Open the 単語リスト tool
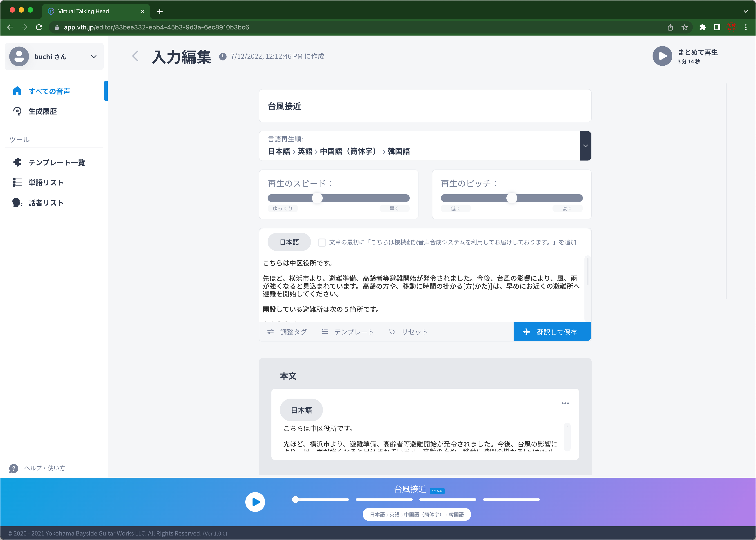The image size is (756, 540). click(46, 182)
